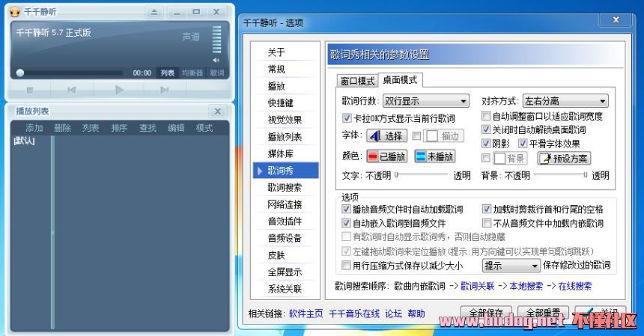Select 音效插件 in the options sidebar
This screenshot has width=644, height=336.
pyautogui.click(x=285, y=222)
